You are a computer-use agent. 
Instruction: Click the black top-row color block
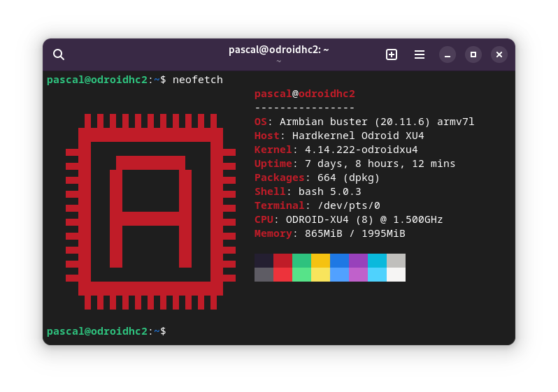[x=264, y=261]
